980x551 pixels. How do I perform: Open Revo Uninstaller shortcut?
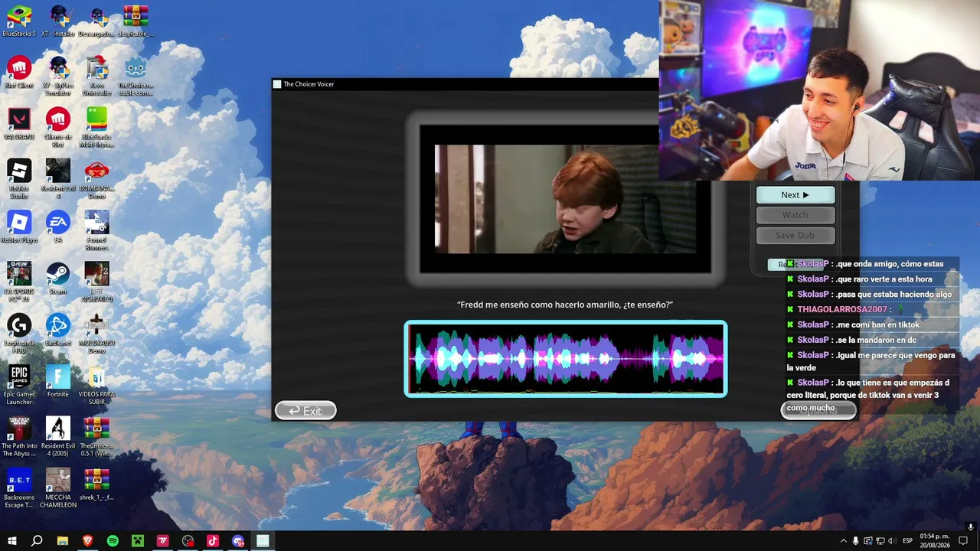pos(96,76)
